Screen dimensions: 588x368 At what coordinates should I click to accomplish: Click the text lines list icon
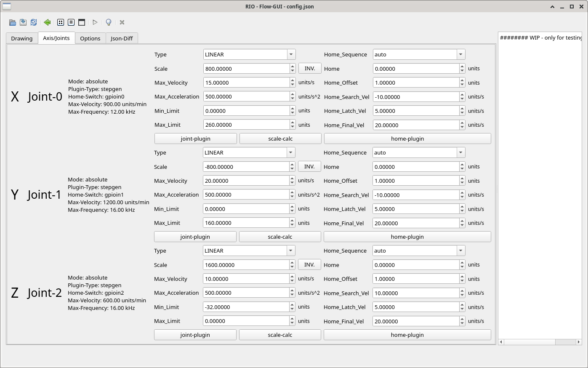(x=71, y=22)
